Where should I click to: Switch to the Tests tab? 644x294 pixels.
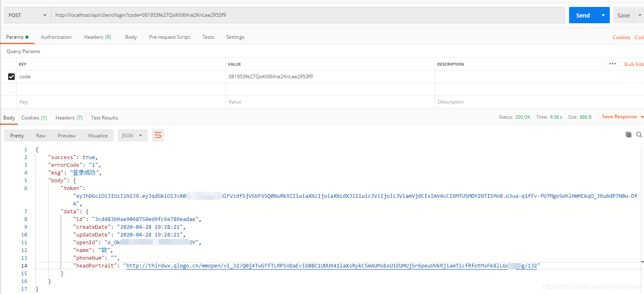208,37
